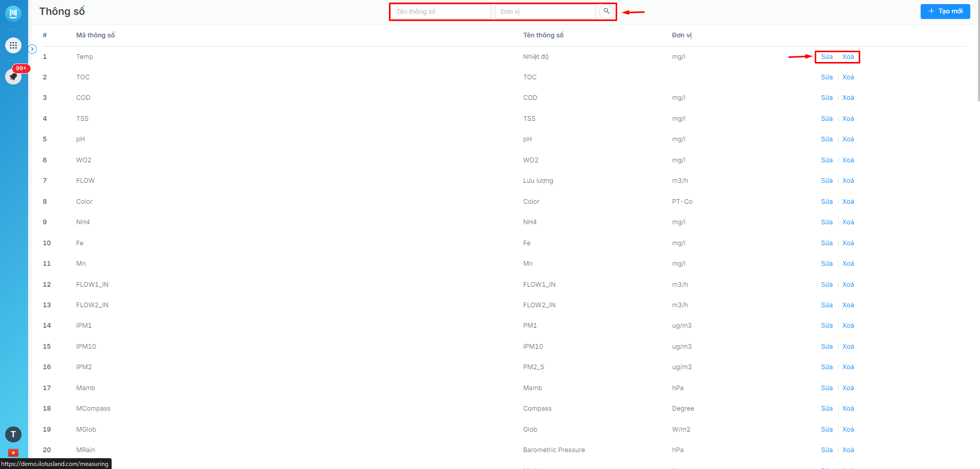Click Sửa for the MRain row

click(x=826, y=450)
